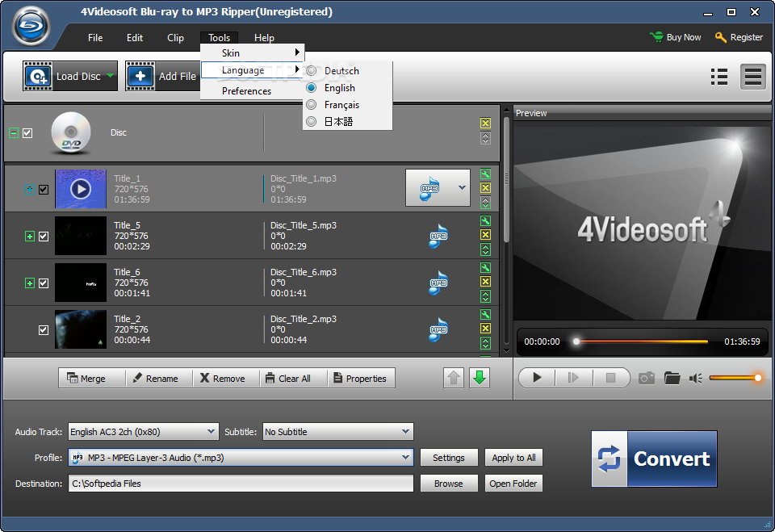Open the File menu
Screen dimensions: 775x532
point(95,38)
